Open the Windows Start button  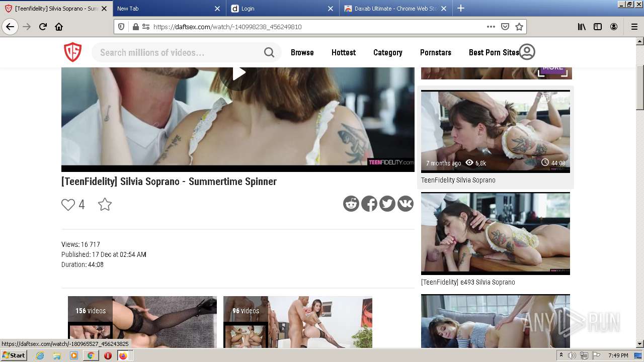(14, 355)
